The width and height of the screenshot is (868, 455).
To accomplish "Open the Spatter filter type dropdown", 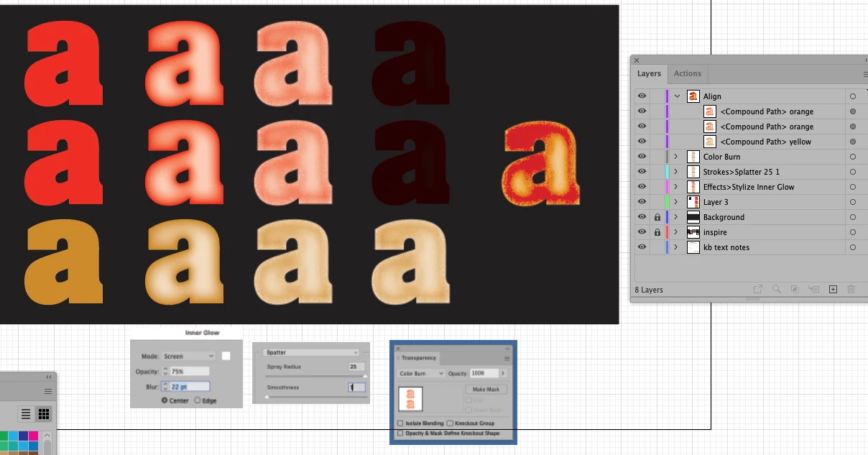I will 311,352.
